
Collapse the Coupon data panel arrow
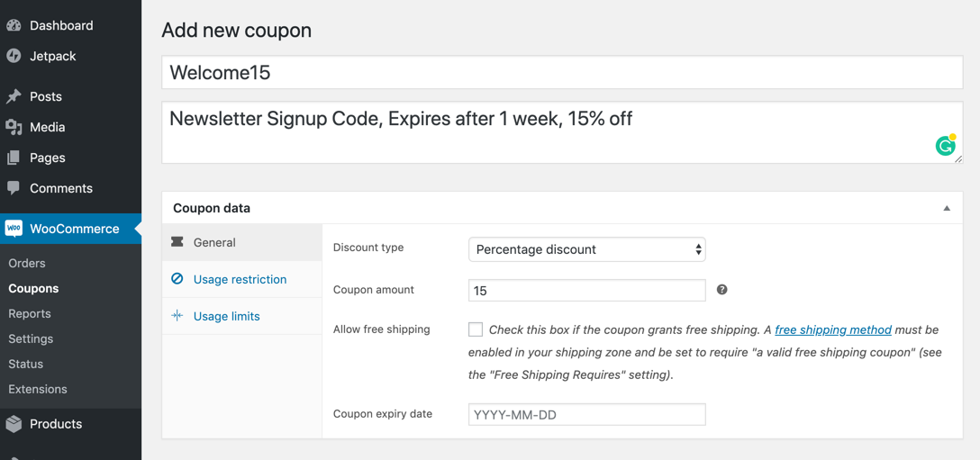click(947, 208)
